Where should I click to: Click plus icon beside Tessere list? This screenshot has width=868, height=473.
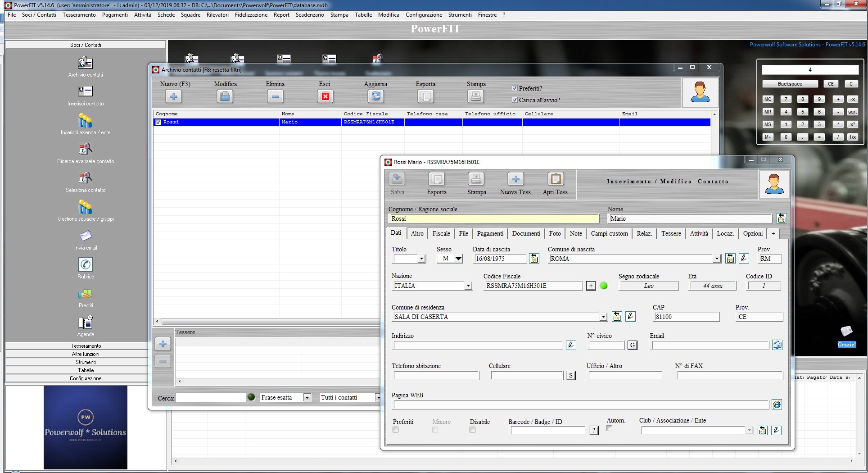click(163, 344)
